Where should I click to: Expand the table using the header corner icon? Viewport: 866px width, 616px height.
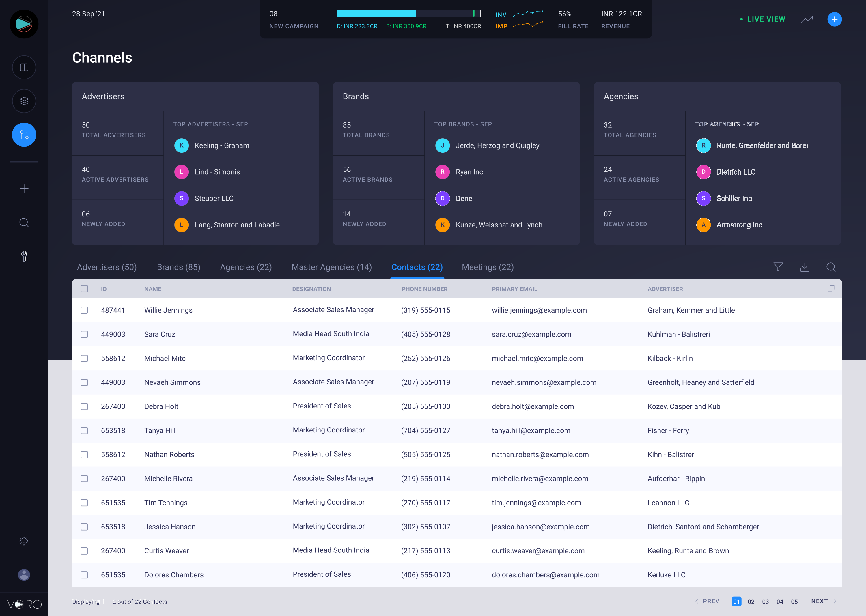pos(831,289)
